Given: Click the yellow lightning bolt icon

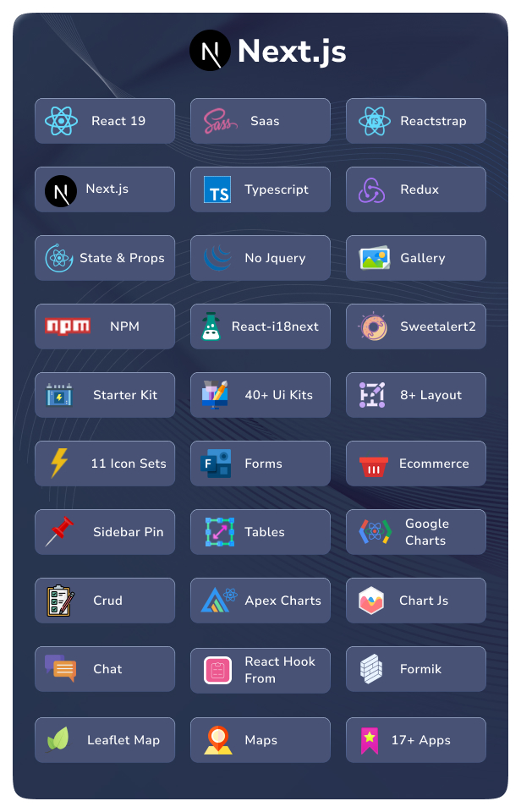Looking at the screenshot, I should 59,463.
